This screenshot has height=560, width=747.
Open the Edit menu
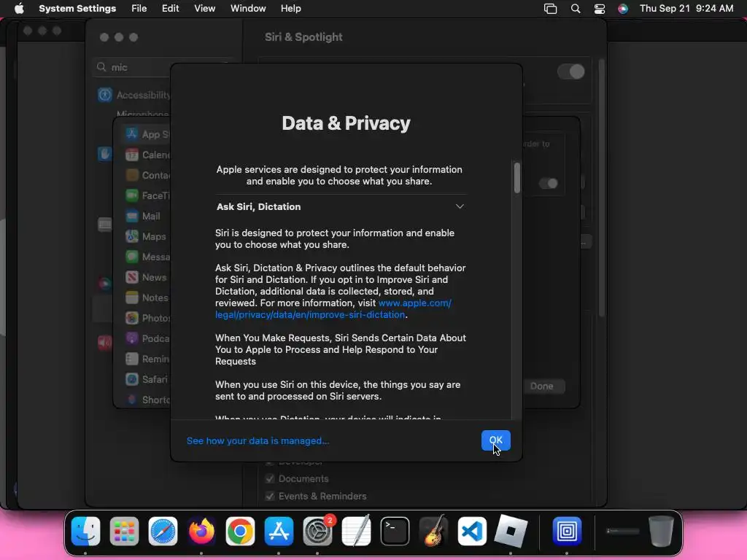(x=170, y=8)
